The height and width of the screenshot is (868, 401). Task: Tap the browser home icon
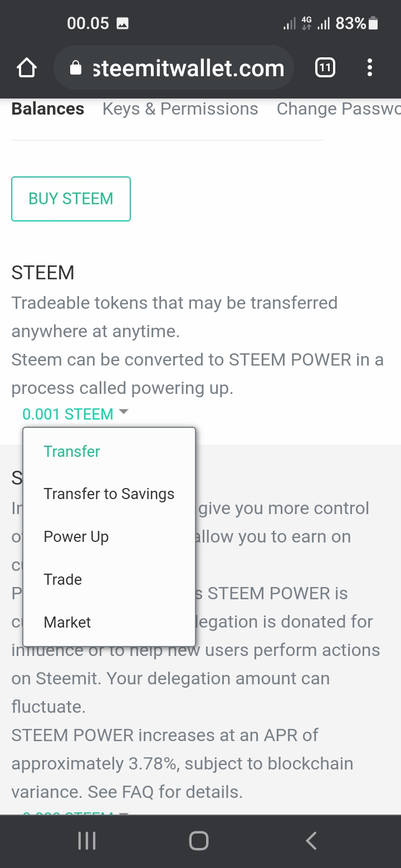[27, 68]
